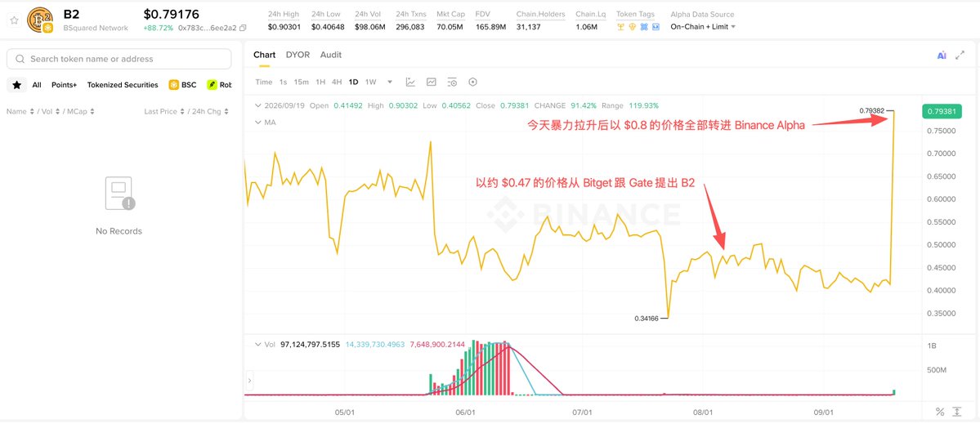Click the trophy token tag icon
Viewport: 980px width, 424px height.
(620, 27)
